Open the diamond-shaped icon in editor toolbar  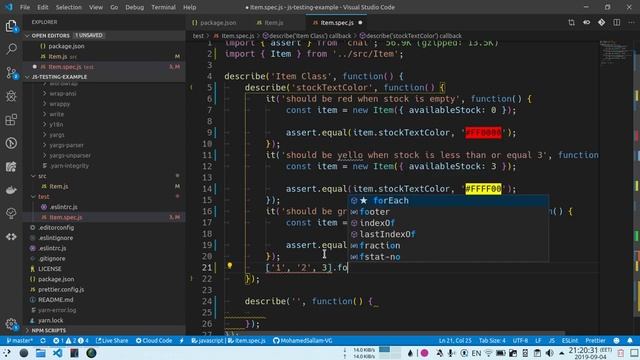601,22
